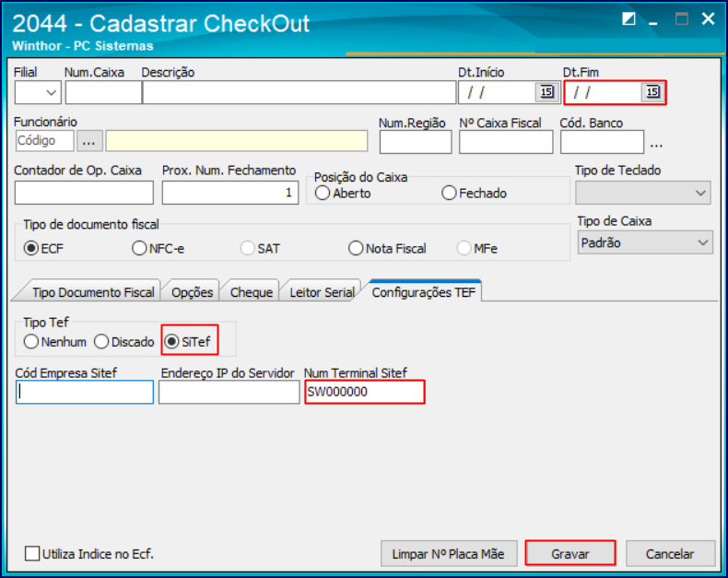Switch to the Leitor Serial tab

(322, 292)
